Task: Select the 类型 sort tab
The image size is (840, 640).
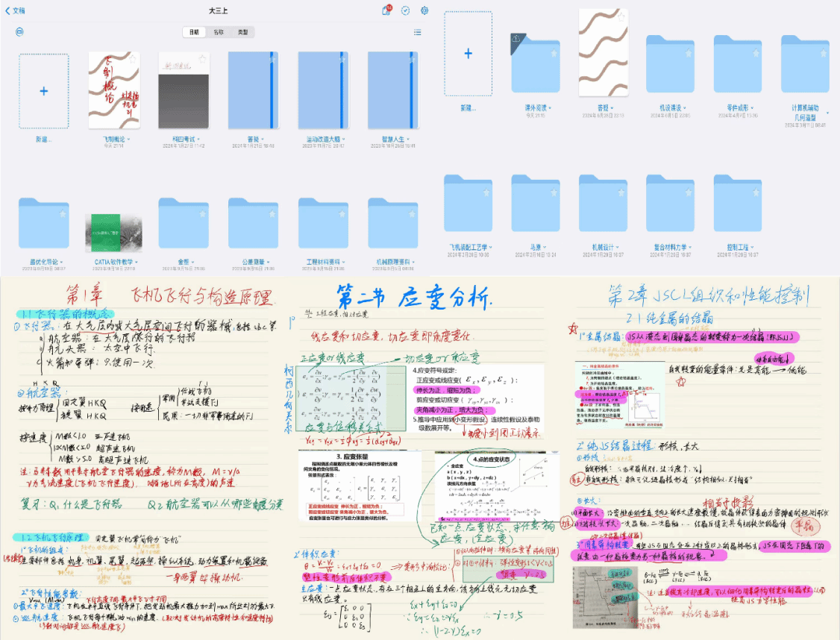Action: (x=242, y=32)
